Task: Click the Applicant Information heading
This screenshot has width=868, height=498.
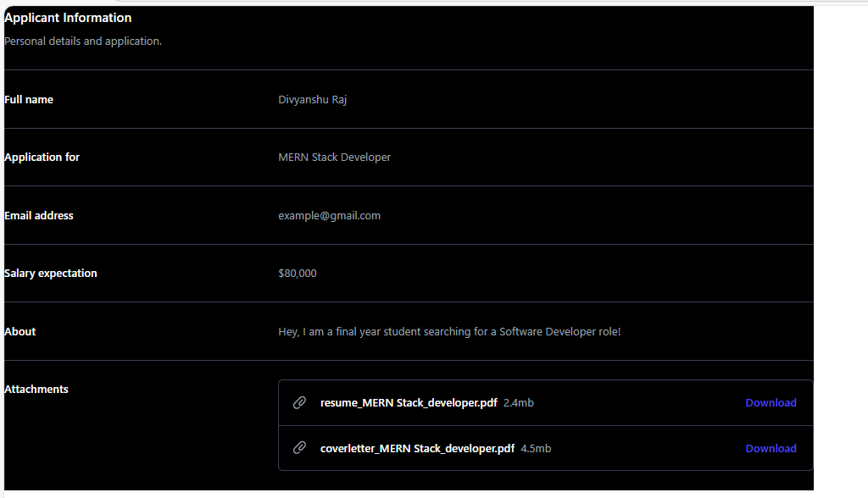Action: [x=68, y=18]
